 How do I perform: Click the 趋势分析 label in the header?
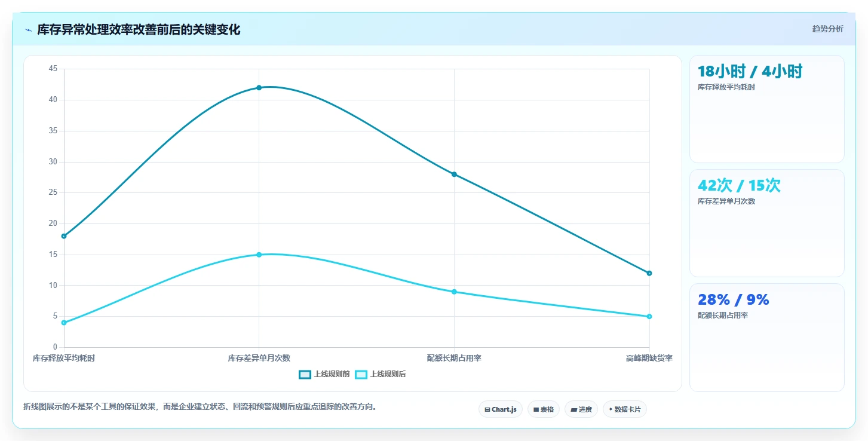tap(827, 29)
